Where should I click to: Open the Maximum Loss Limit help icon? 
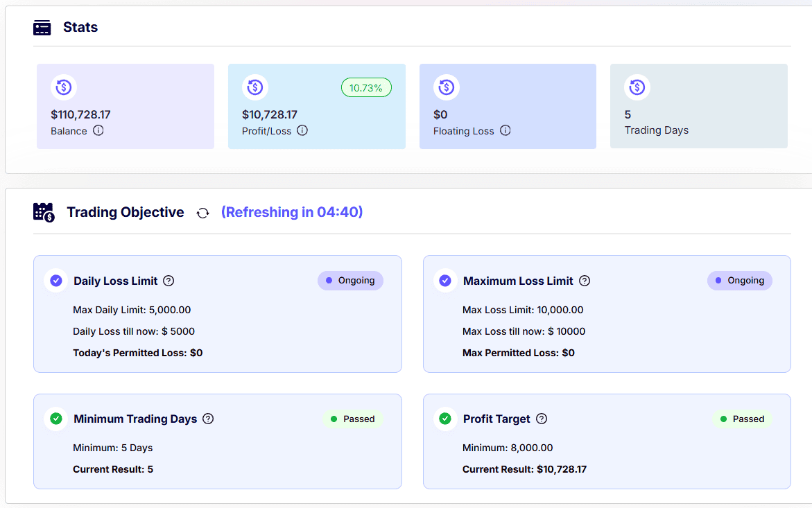coord(585,280)
